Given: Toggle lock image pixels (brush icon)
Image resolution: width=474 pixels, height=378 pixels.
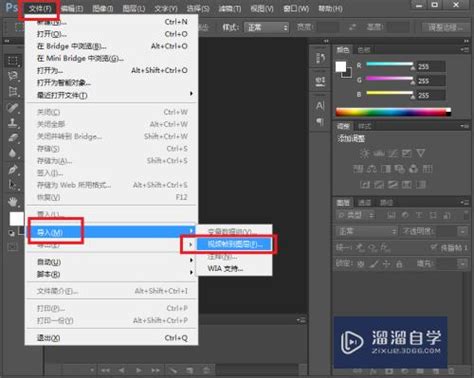Looking at the screenshot, I should click(x=374, y=264).
